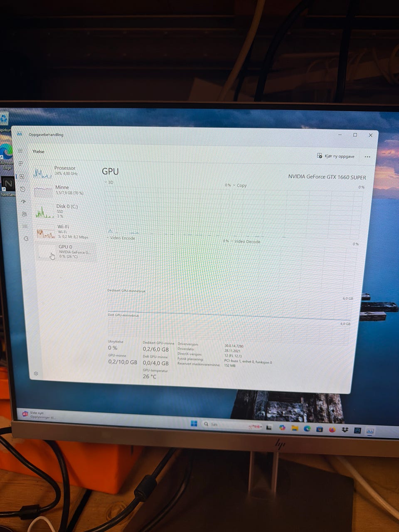Open the 'Siste nytt' news widget
Image resolution: width=399 pixels, height=532 pixels.
tap(38, 415)
